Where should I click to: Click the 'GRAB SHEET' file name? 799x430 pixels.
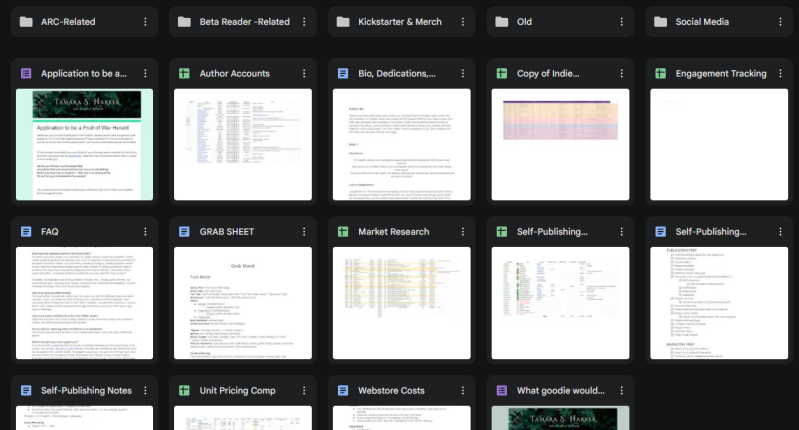tap(227, 232)
